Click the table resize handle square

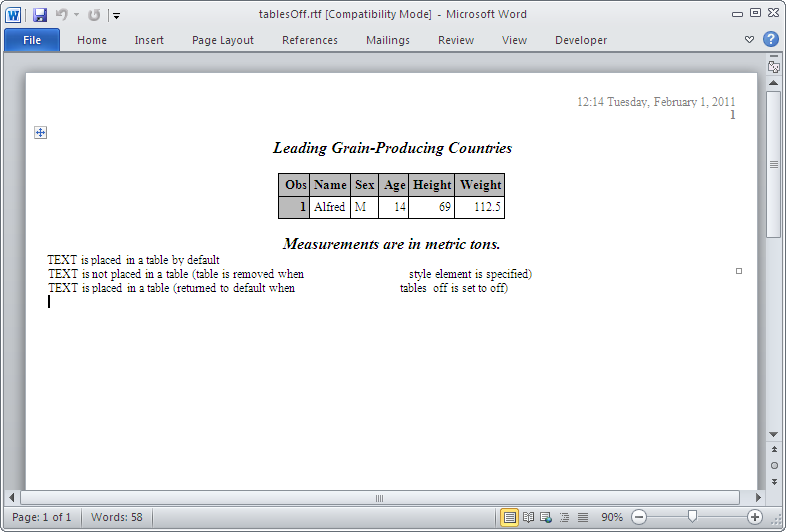[739, 271]
